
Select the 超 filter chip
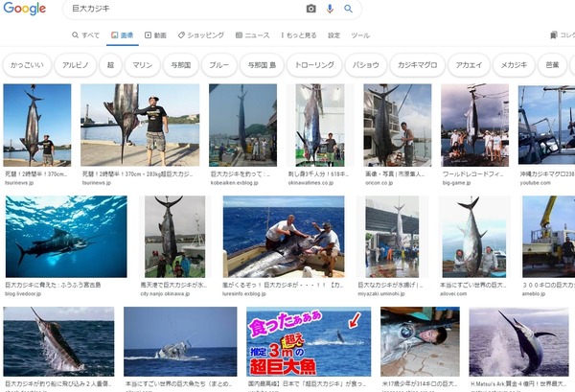coord(110,65)
